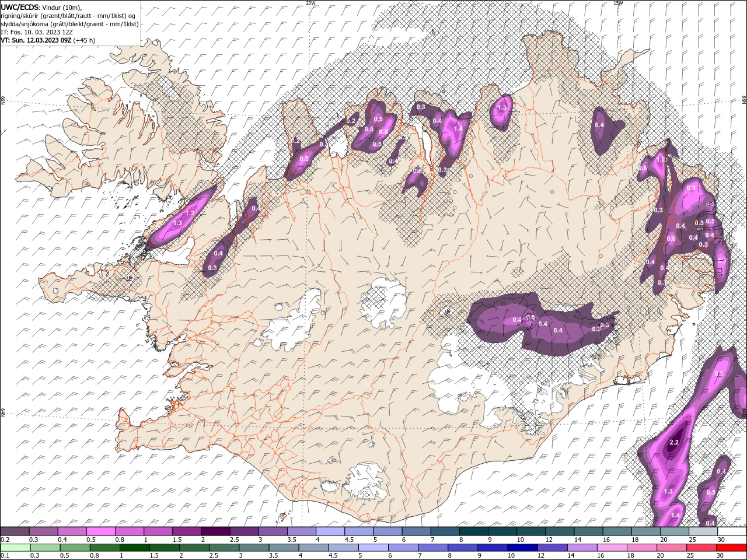Click the light grey 25 swatch in upper legend
Viewport: 747px width, 560px height.
click(x=703, y=531)
